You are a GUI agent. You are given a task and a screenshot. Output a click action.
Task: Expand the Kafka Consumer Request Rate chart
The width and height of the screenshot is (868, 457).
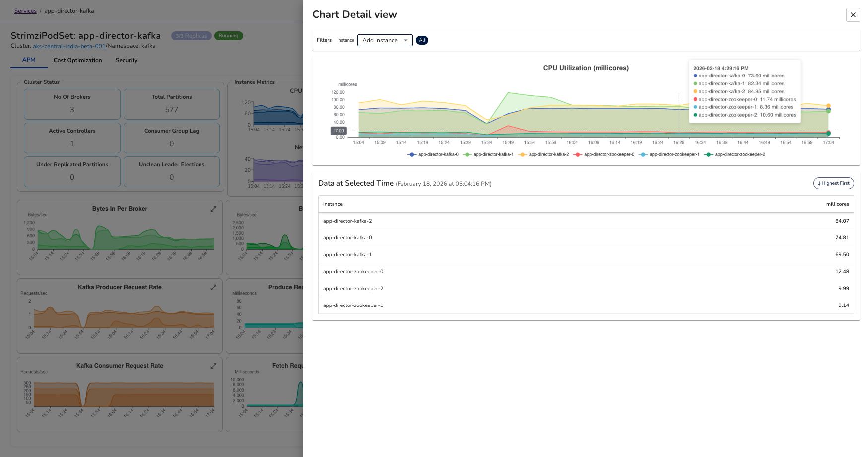213,366
